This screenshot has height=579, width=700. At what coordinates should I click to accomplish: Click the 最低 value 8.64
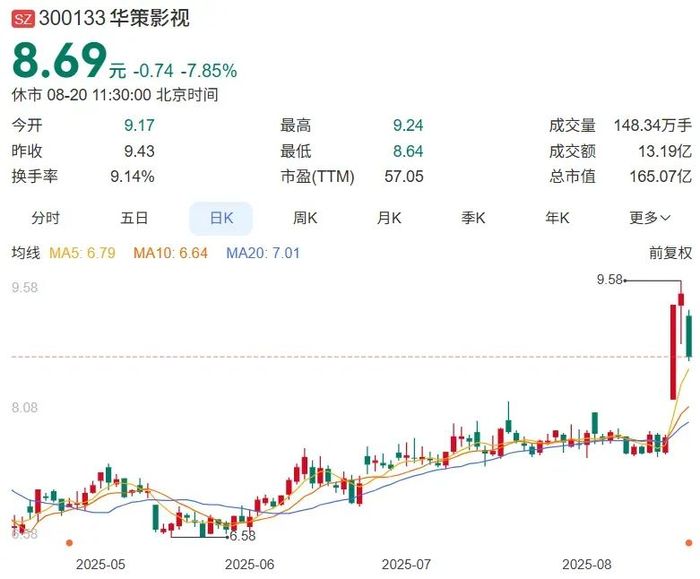408,151
